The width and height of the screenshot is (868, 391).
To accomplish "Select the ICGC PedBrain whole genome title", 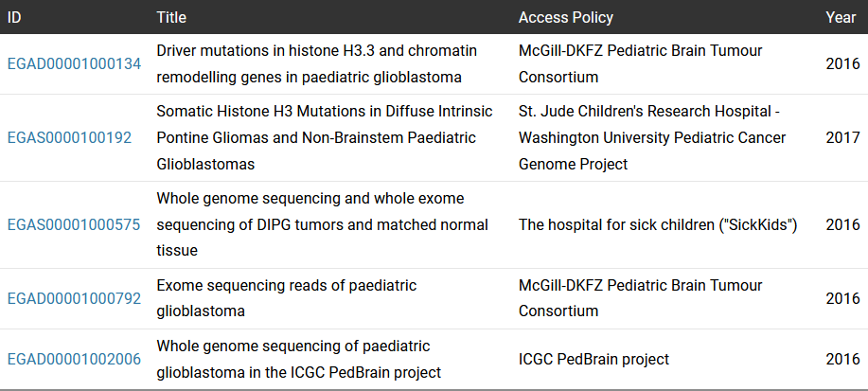I will pos(298,359).
